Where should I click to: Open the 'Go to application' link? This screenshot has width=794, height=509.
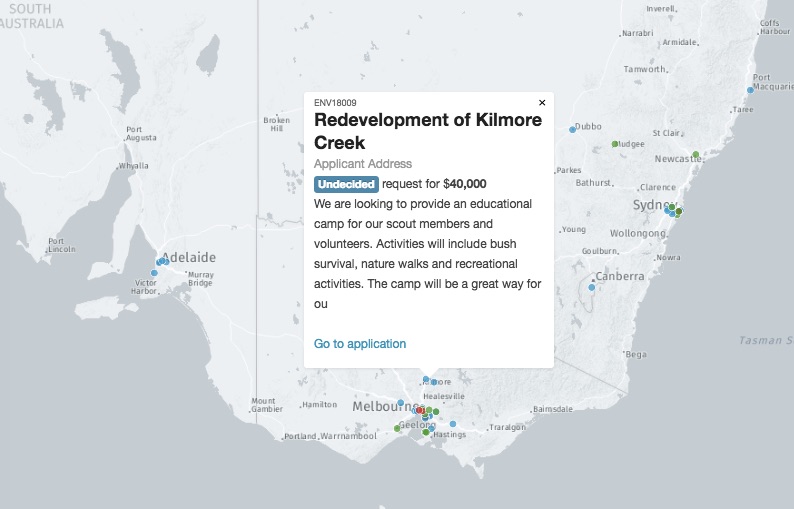pos(360,344)
